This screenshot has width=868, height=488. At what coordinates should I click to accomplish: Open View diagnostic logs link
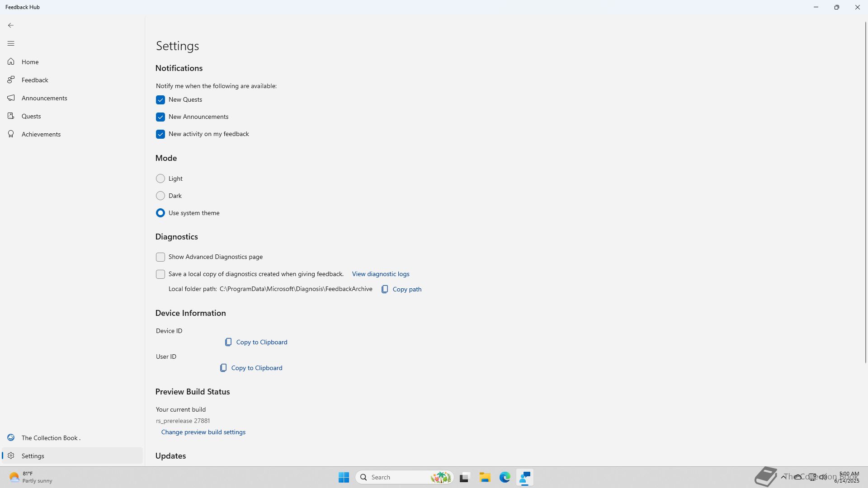[x=380, y=274]
